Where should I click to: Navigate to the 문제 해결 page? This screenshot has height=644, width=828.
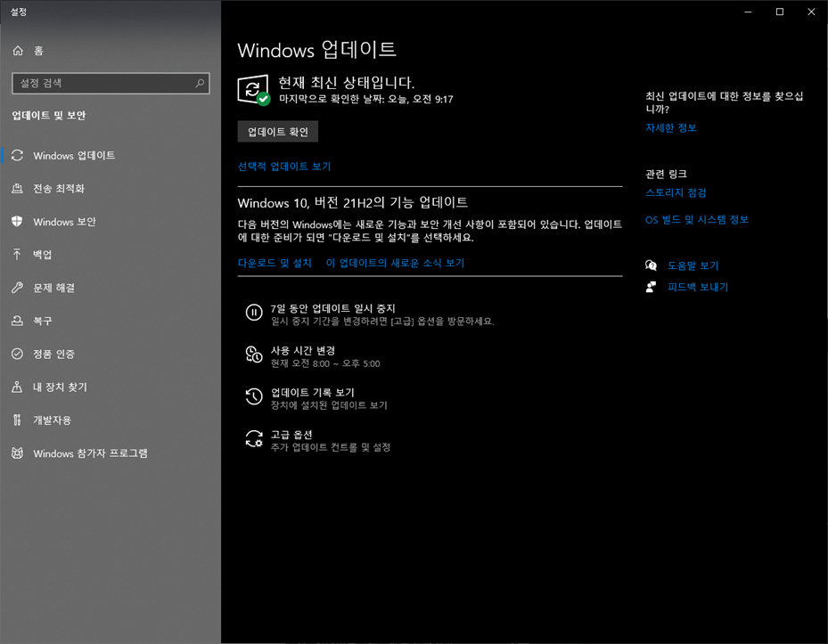click(x=111, y=288)
